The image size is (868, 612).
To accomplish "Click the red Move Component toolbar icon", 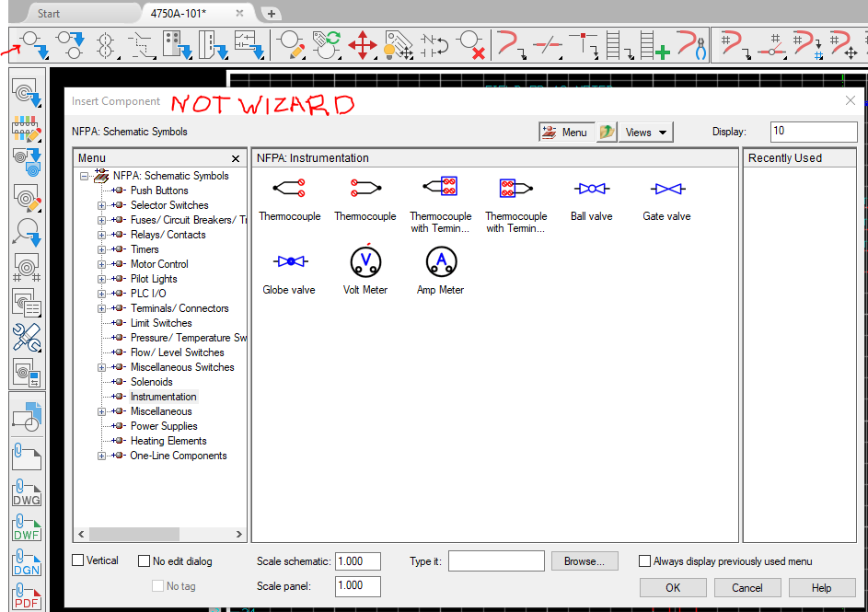I will (363, 43).
